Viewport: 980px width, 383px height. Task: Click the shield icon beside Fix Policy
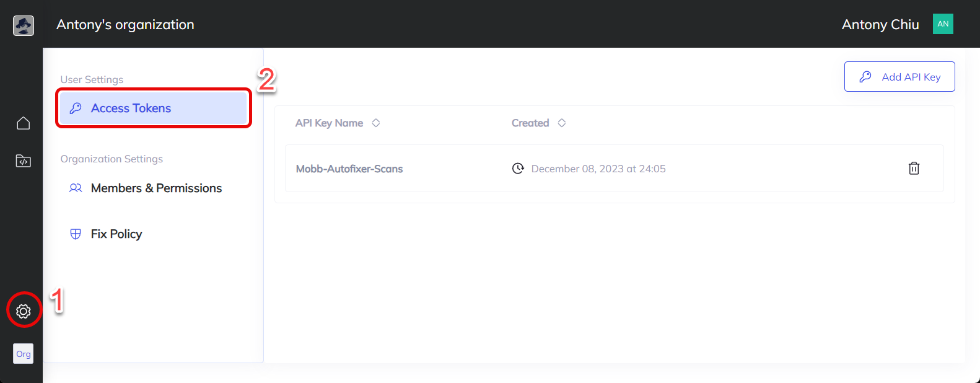click(x=76, y=234)
